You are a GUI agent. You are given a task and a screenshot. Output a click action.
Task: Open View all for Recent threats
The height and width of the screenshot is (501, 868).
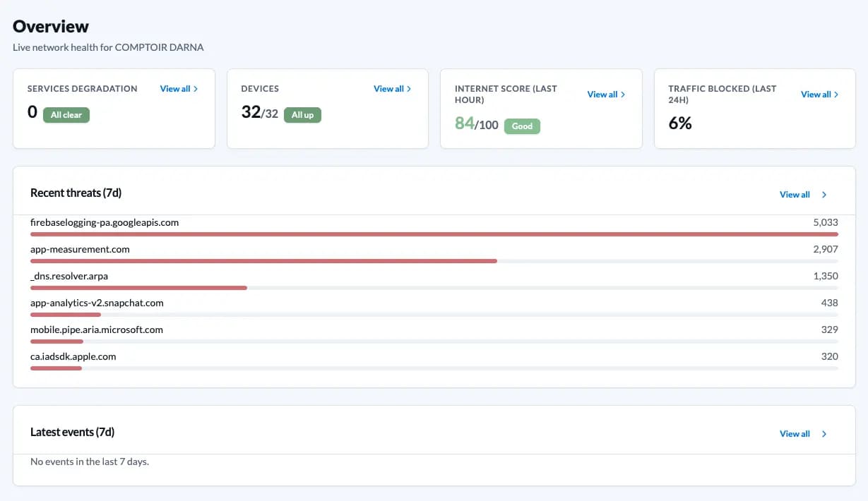pyautogui.click(x=803, y=195)
